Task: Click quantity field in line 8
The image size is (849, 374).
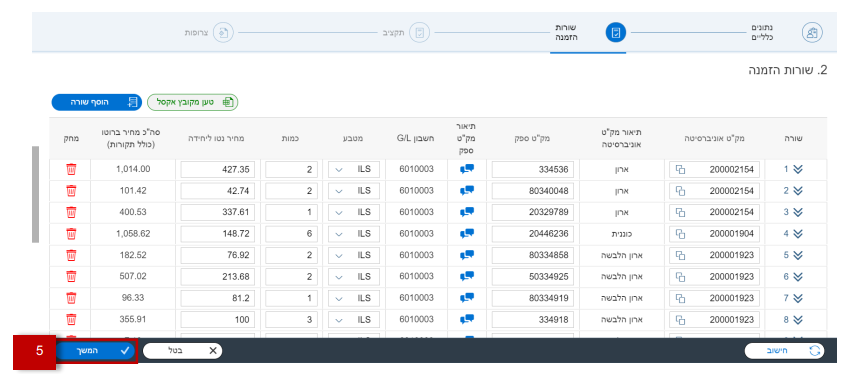Action: pos(291,319)
